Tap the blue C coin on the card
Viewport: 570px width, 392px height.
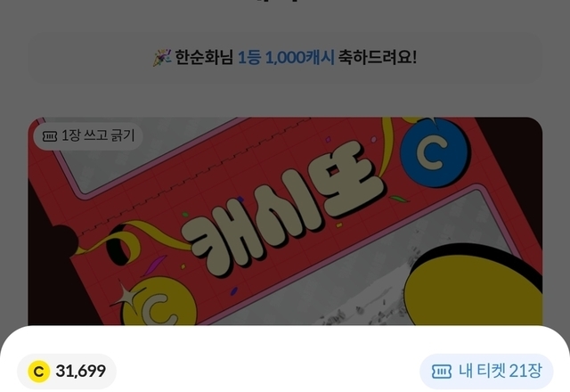click(435, 152)
